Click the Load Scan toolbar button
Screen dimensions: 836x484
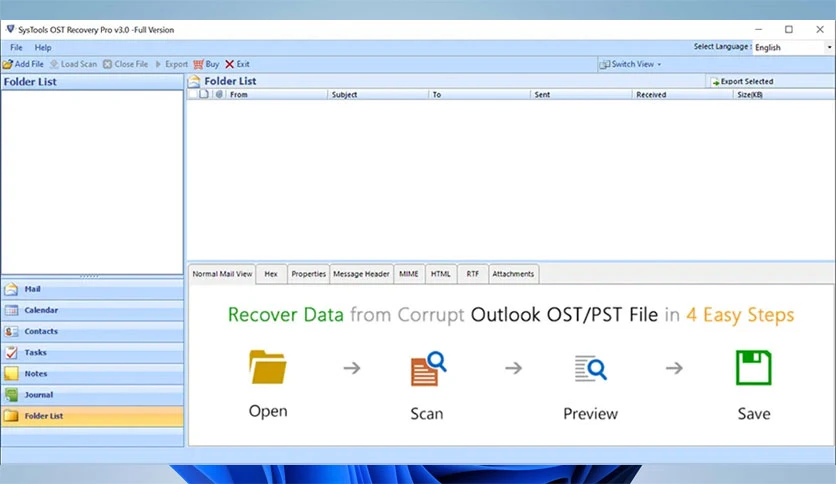pyautogui.click(x=74, y=64)
